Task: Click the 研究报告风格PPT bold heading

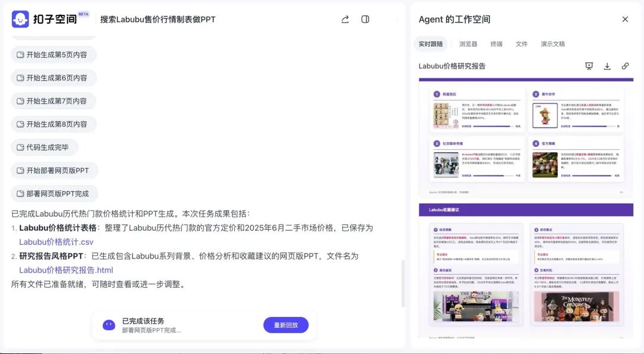Action: [51, 256]
